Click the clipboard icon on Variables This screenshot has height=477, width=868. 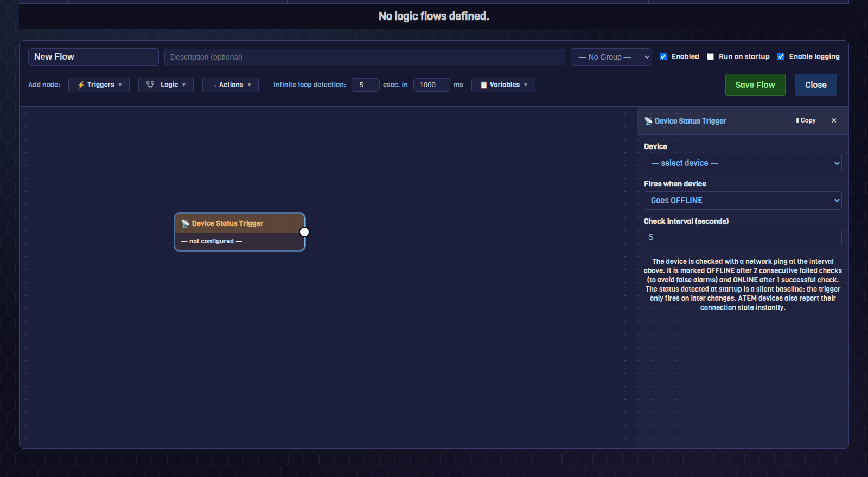click(x=483, y=85)
